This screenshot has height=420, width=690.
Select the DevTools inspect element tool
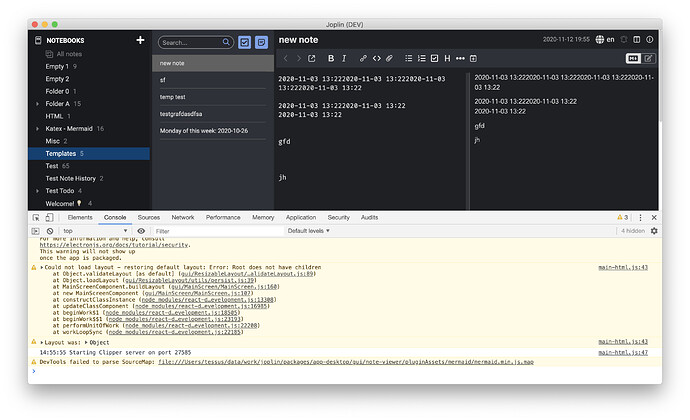pyautogui.click(x=36, y=217)
